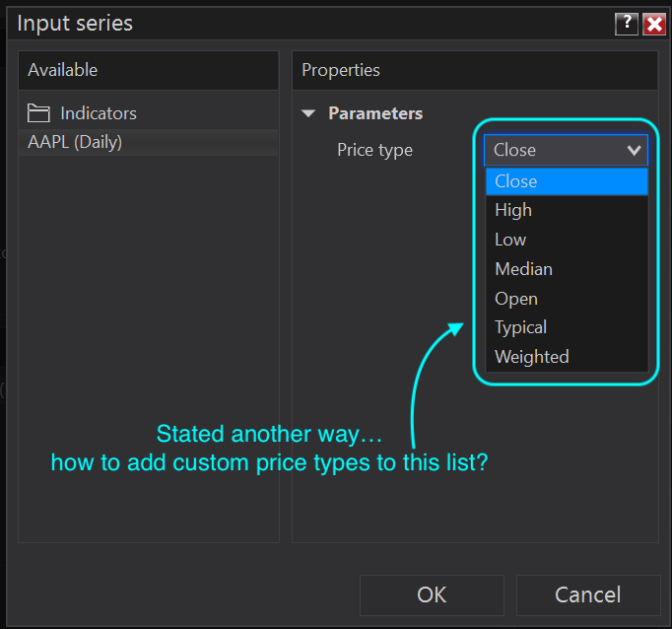Select the AAPL (Daily) series
This screenshot has height=629, width=672.
(x=75, y=142)
